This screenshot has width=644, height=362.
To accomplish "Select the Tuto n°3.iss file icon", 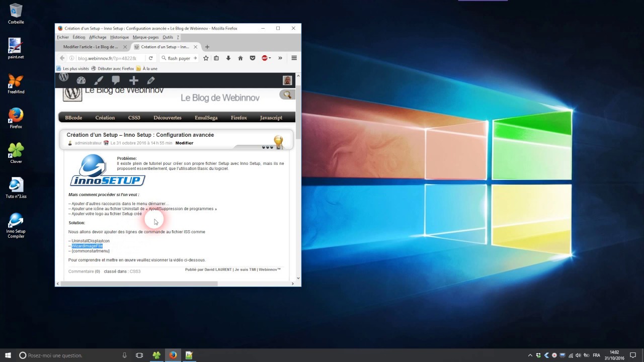I will click(x=16, y=188).
